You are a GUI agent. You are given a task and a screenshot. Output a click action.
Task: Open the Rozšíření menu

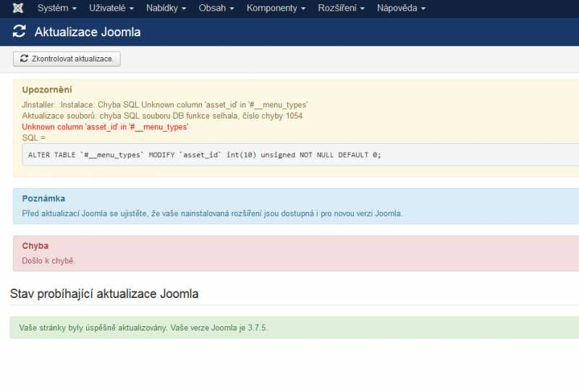click(341, 8)
